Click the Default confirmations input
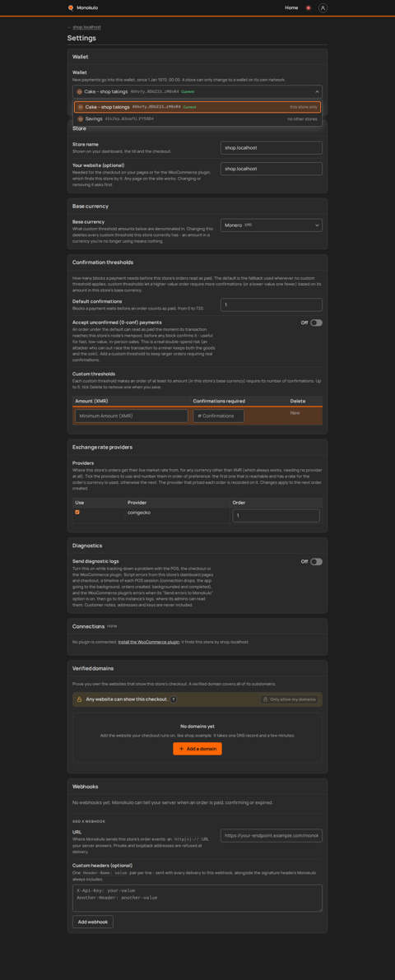Viewport: 395px width, 980px height. 272,304
